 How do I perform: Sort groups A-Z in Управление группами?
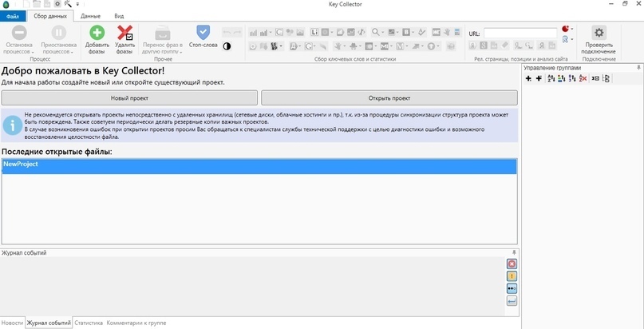551,78
